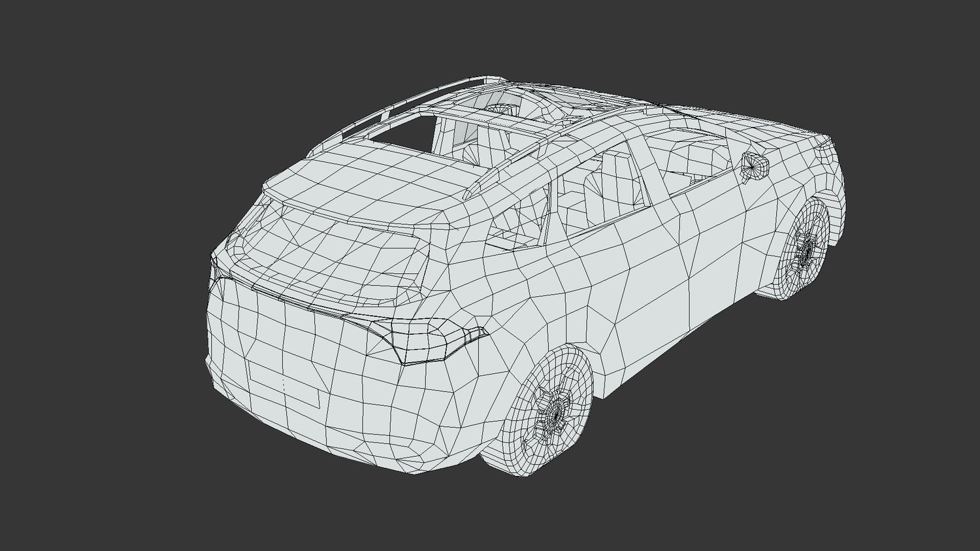
Task: Select the front wheel hub of the car
Action: coord(808,249)
